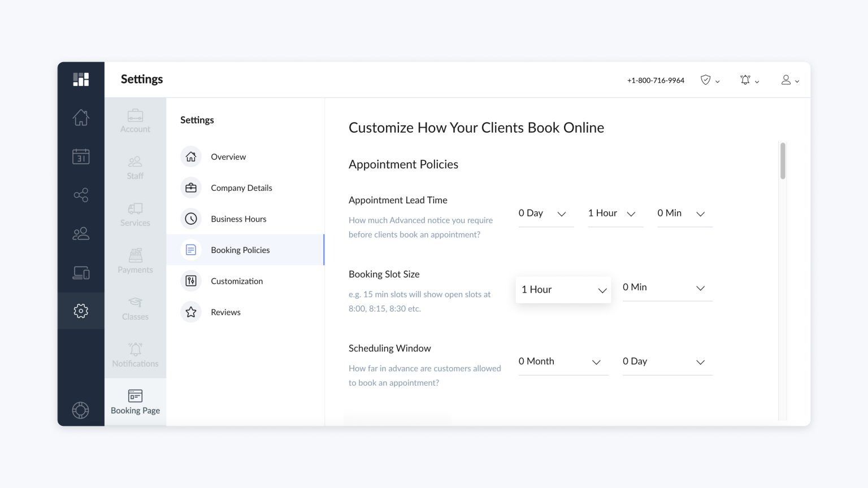
Task: Click the phone number +1-800-716-9964
Action: 656,80
